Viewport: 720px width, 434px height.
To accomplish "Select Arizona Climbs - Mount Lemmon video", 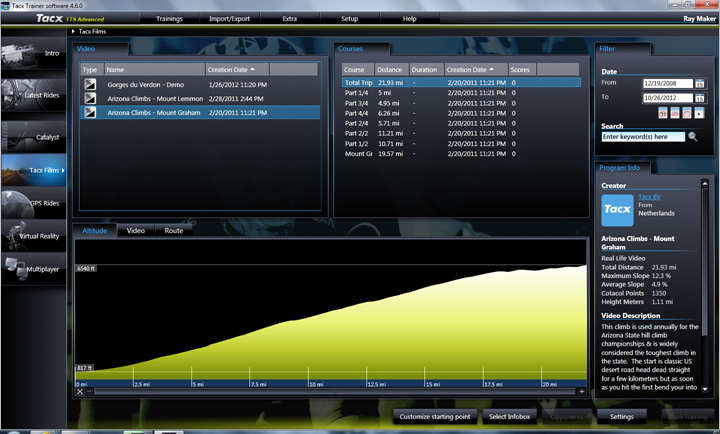I will [x=200, y=98].
